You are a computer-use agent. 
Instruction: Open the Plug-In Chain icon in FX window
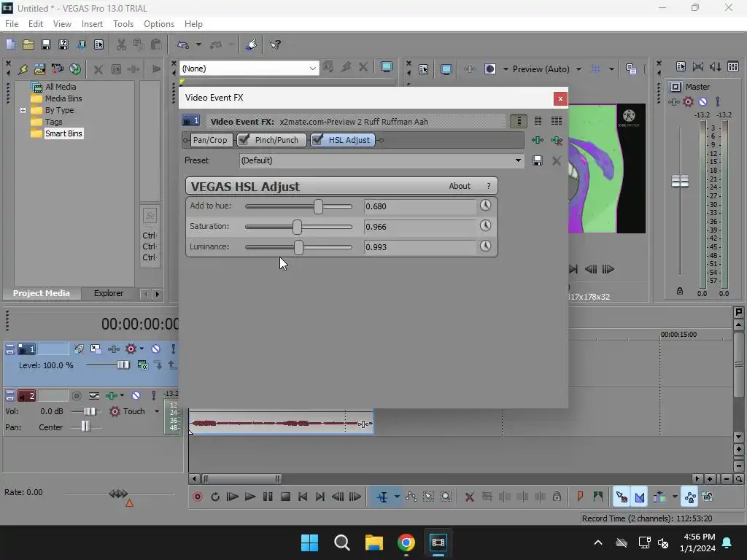[538, 140]
